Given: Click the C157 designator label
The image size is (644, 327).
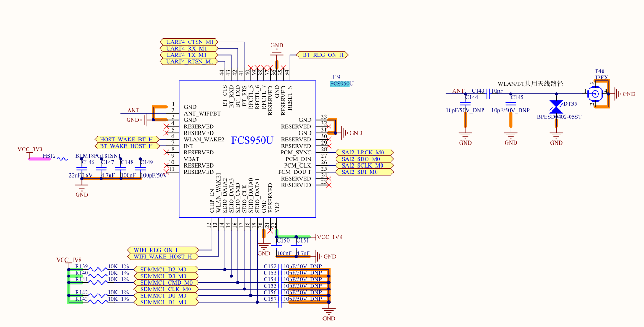Looking at the screenshot, I should click(270, 299).
